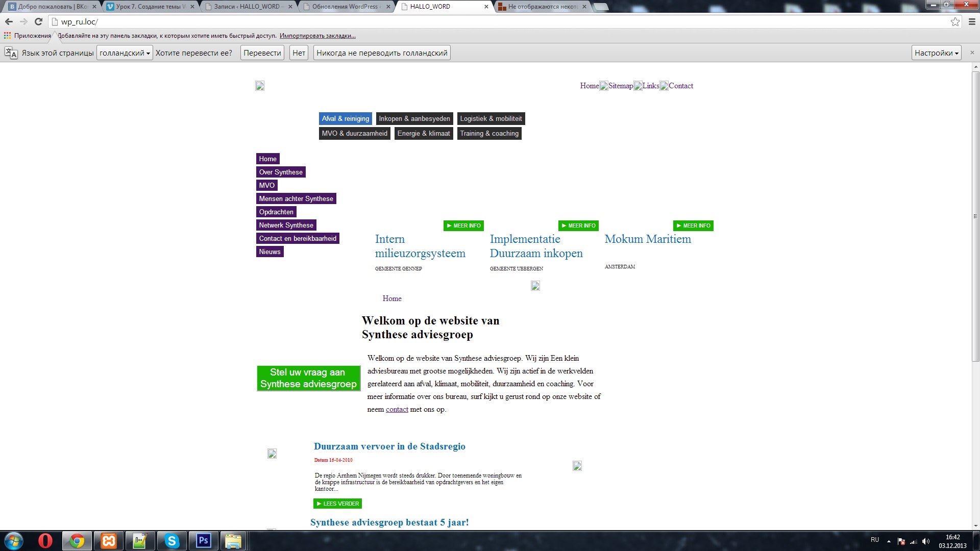Bookmark this page with the star icon
The height and width of the screenshot is (551, 980).
(x=955, y=21)
